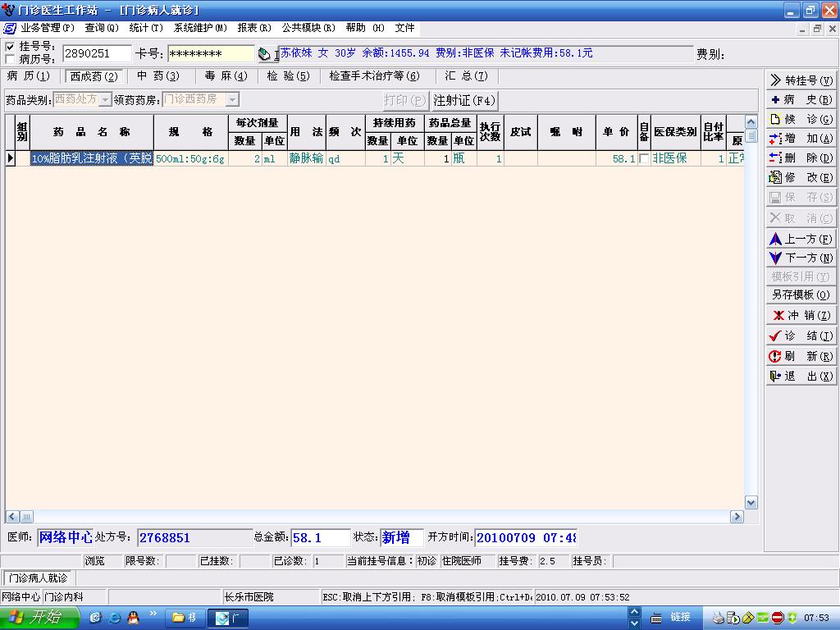This screenshot has height=630, width=840.
Task: Open the 药品类别 dropdown
Action: pos(105,99)
